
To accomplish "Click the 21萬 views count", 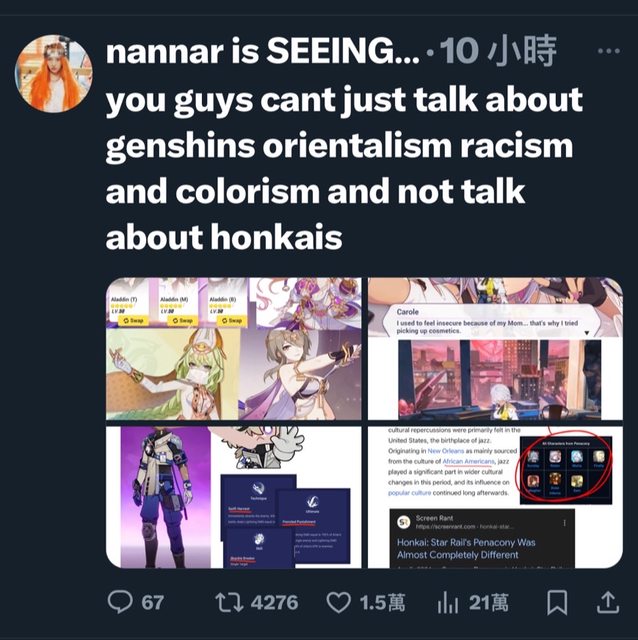I will point(489,603).
